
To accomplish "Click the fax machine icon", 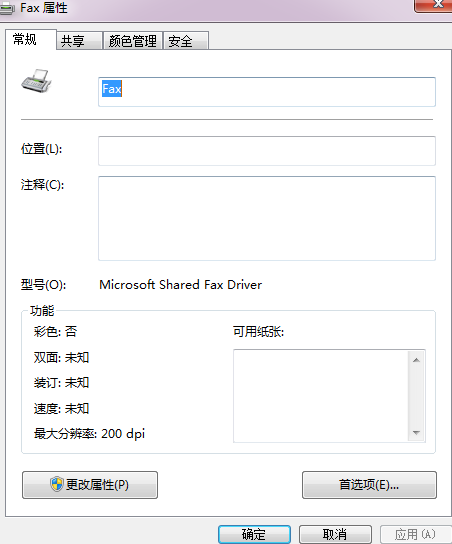I will point(36,81).
